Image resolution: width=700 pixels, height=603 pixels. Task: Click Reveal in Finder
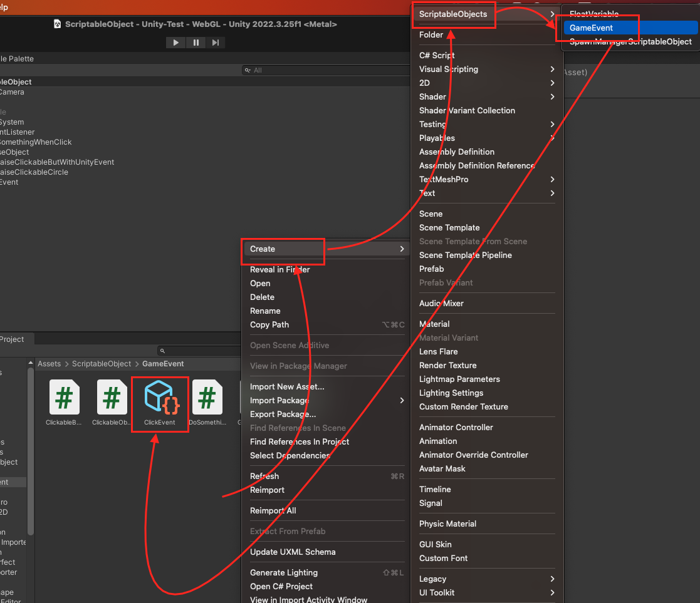click(326, 269)
